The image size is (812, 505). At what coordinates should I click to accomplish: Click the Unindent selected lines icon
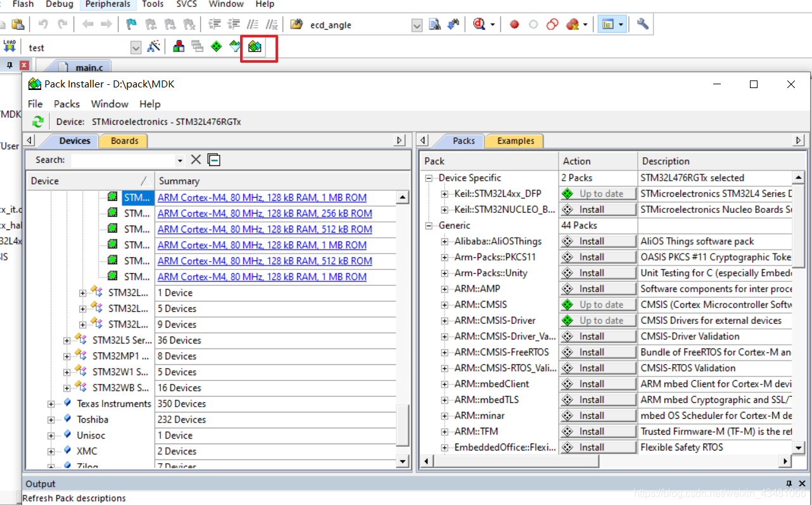pos(234,25)
